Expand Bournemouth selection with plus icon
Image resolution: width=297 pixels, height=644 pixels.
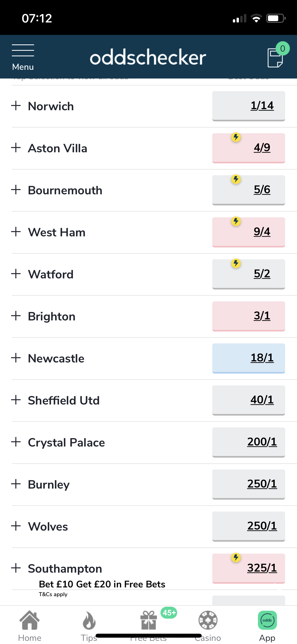pyautogui.click(x=16, y=190)
